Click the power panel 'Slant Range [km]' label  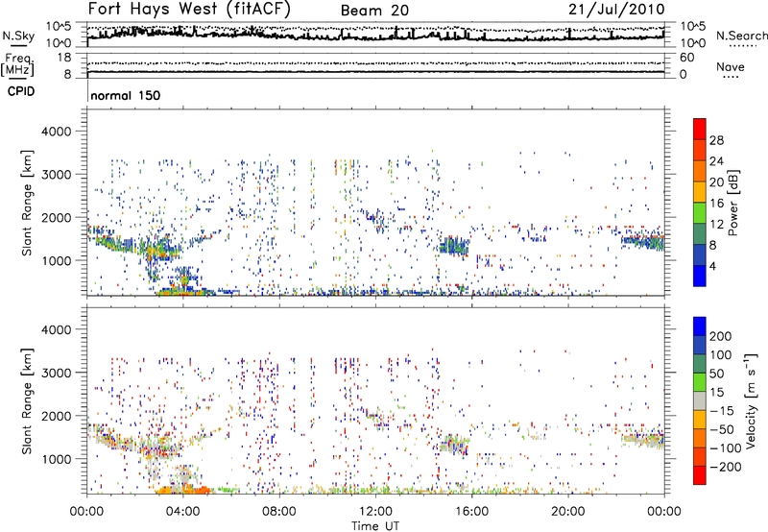(27, 203)
